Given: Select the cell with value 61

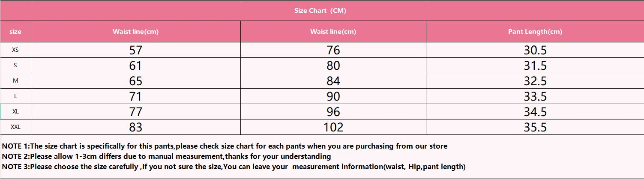Looking at the screenshot, I should point(135,66).
